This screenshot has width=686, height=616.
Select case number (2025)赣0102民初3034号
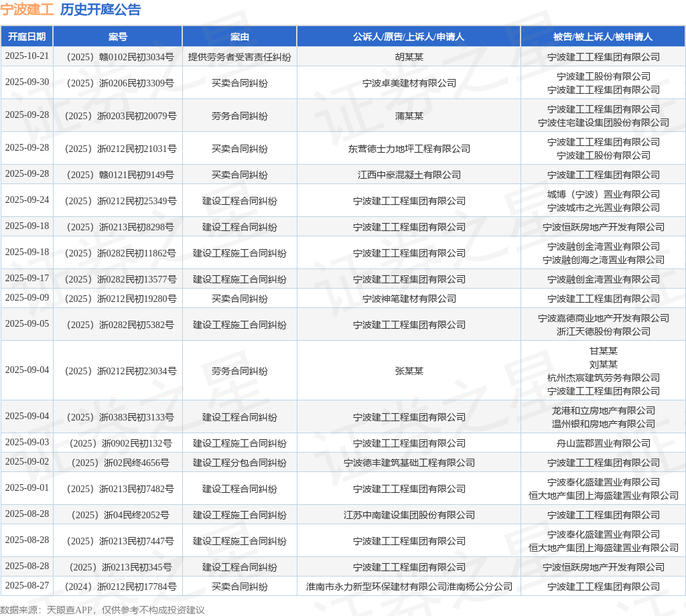pyautogui.click(x=118, y=57)
